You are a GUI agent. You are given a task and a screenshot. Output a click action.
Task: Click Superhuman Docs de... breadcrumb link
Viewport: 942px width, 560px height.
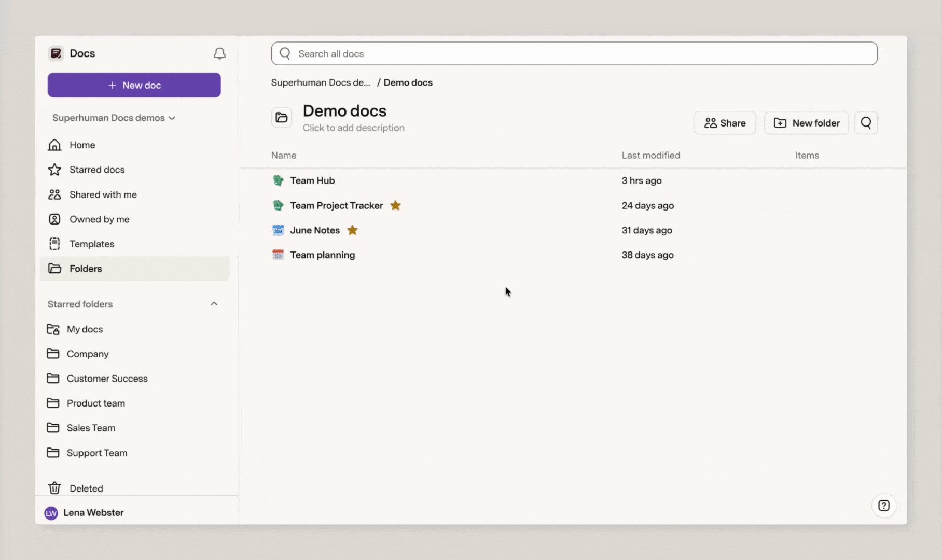pos(321,82)
